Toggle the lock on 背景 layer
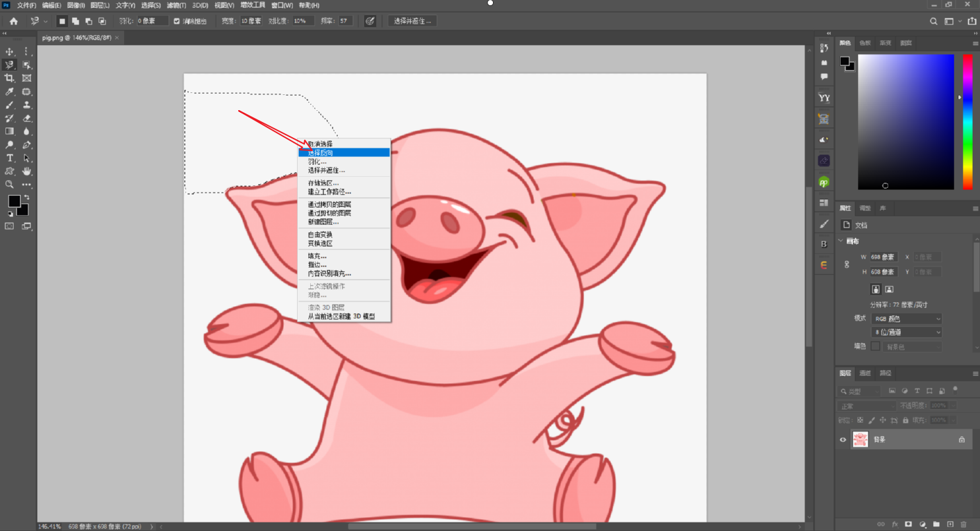The width and height of the screenshot is (980, 531). (x=962, y=439)
